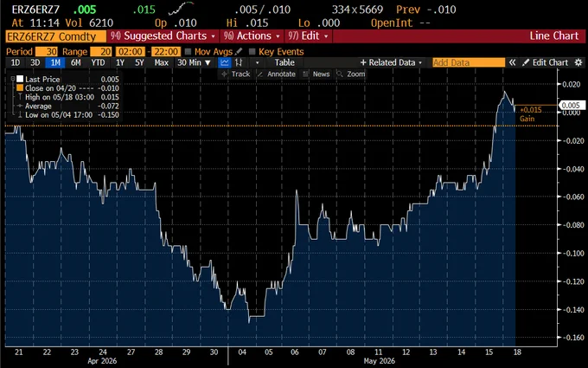The image size is (588, 368).
Task: Select the 1D range tab
Action: pyautogui.click(x=16, y=62)
